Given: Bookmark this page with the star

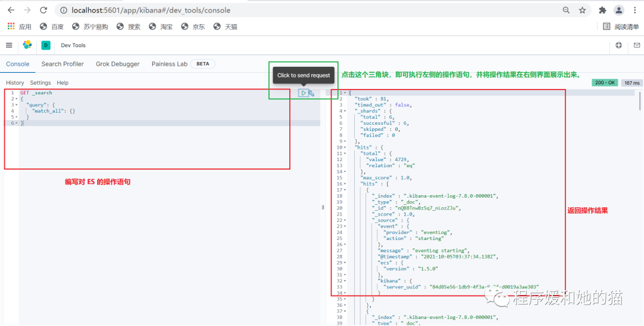Looking at the screenshot, I should (583, 10).
